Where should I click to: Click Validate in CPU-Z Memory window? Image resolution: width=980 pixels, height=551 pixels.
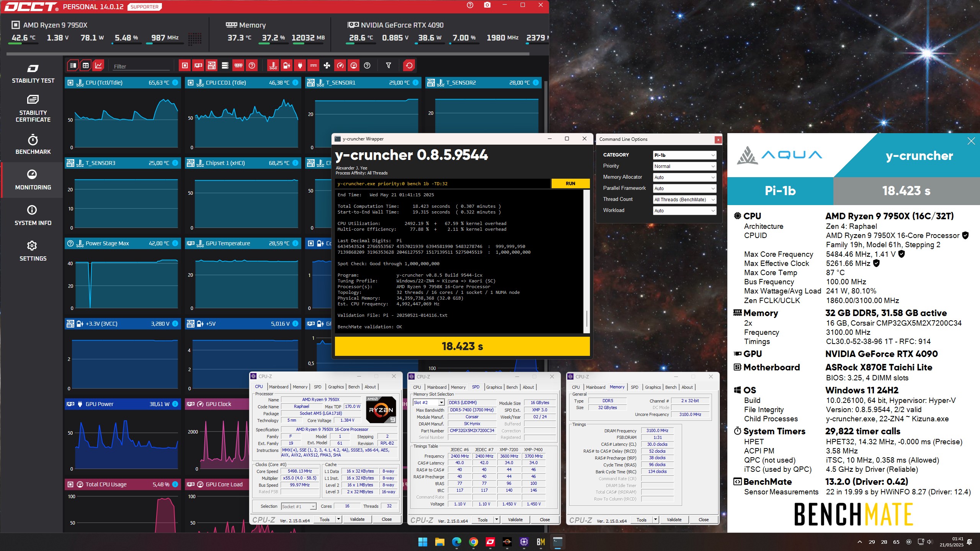[674, 520]
